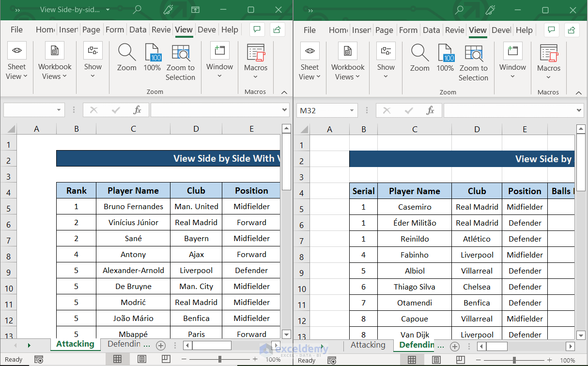This screenshot has height=366, width=588.
Task: Select Page Break Preview in the status bar
Action: pos(167,359)
